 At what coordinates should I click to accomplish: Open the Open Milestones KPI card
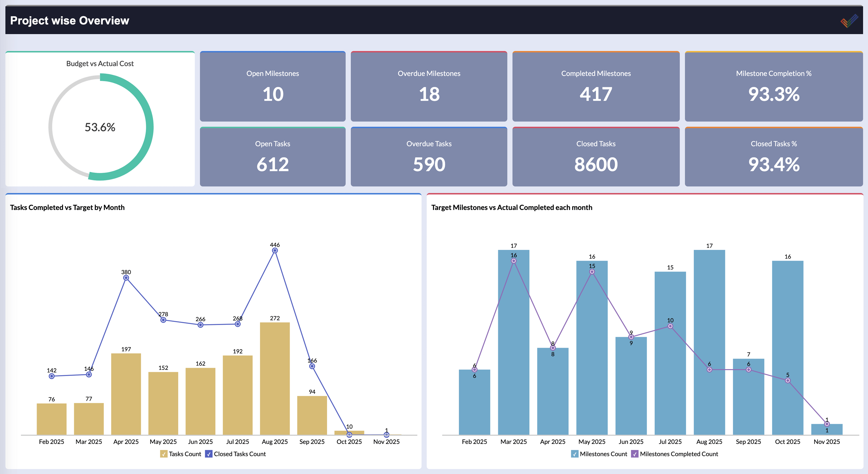[272, 86]
